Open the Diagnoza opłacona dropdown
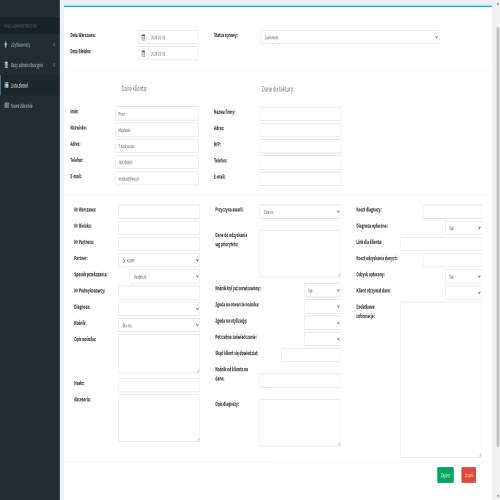 point(464,228)
